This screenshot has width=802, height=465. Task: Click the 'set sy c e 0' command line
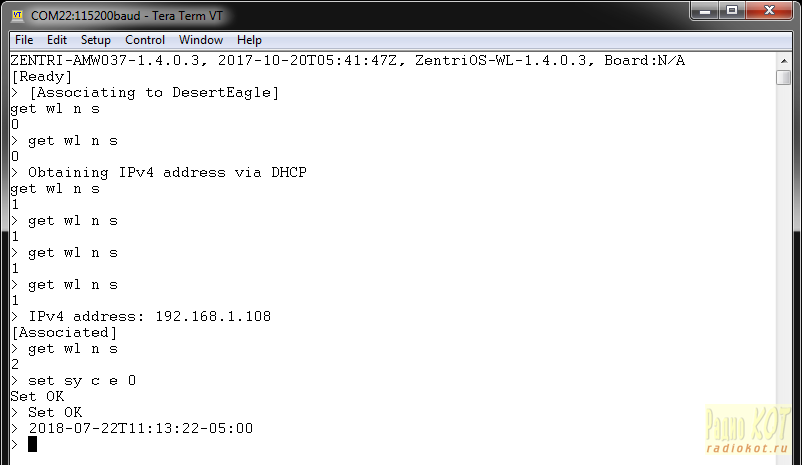tap(82, 381)
